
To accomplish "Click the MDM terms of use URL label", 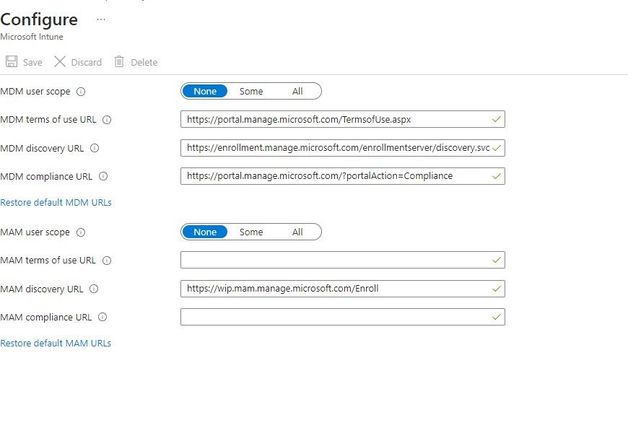I will click(x=48, y=120).
